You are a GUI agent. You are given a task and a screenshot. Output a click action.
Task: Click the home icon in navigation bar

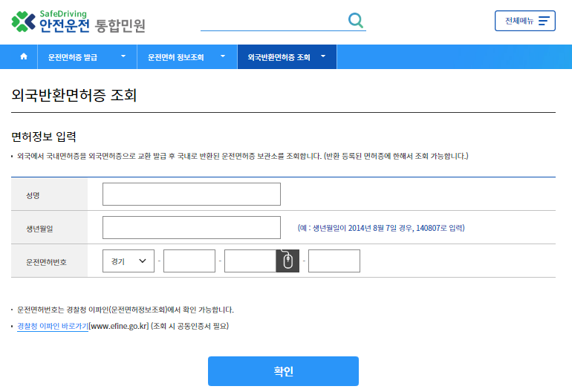coord(24,56)
